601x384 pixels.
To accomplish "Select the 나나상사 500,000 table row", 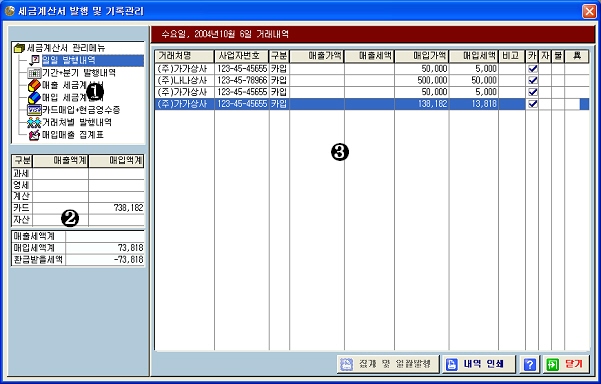I will 372,80.
